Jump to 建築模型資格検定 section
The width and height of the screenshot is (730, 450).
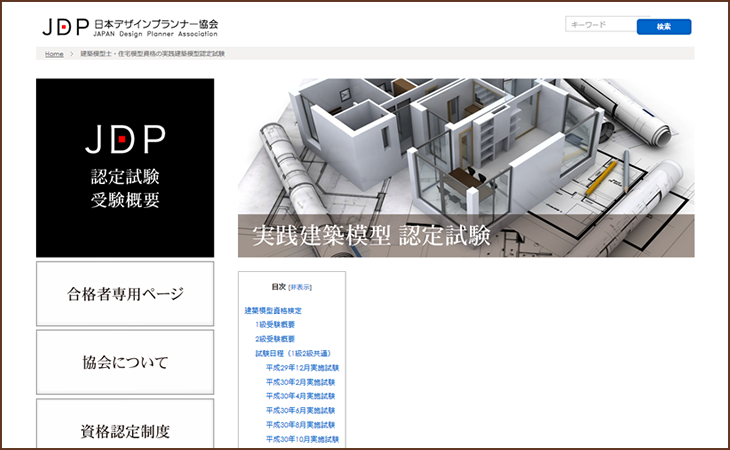coord(273,311)
